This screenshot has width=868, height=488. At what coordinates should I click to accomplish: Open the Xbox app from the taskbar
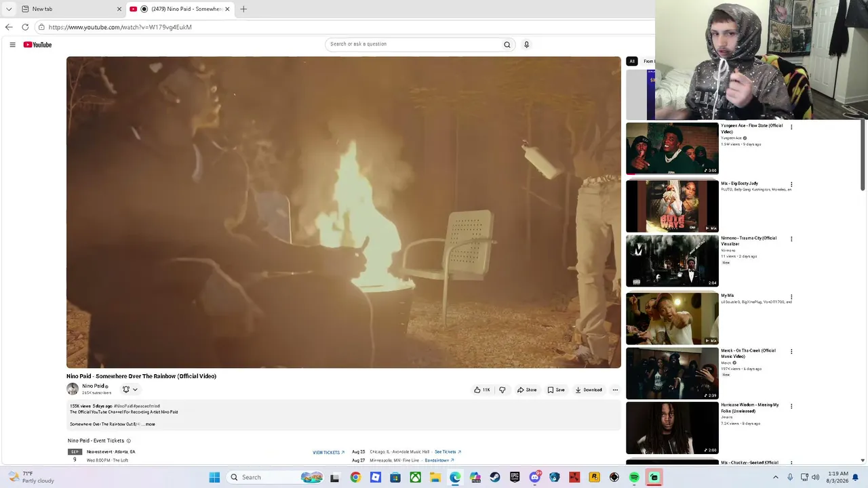click(415, 477)
